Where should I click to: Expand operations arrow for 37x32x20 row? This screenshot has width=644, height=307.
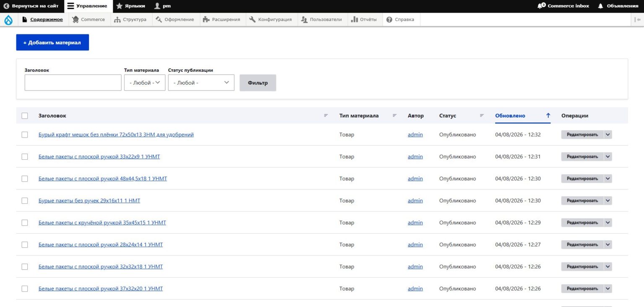(x=608, y=289)
